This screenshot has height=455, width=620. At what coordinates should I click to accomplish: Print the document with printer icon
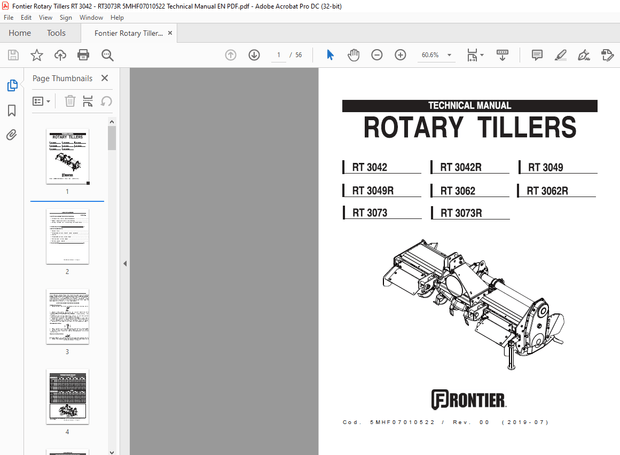tap(83, 55)
